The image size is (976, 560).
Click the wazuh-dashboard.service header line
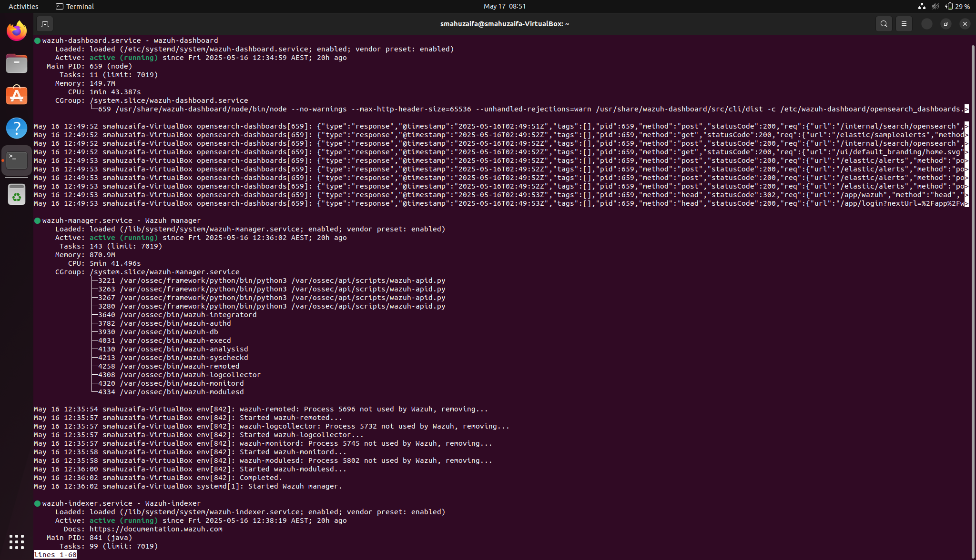(126, 40)
